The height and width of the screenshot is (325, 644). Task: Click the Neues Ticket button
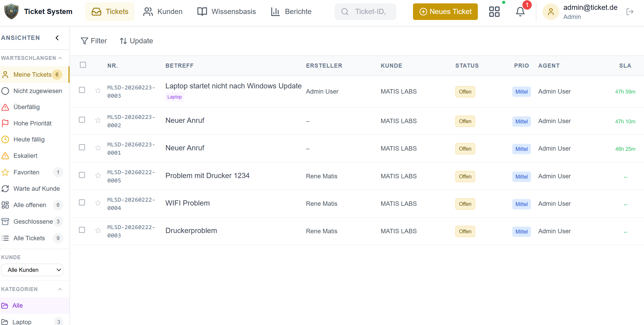click(445, 11)
